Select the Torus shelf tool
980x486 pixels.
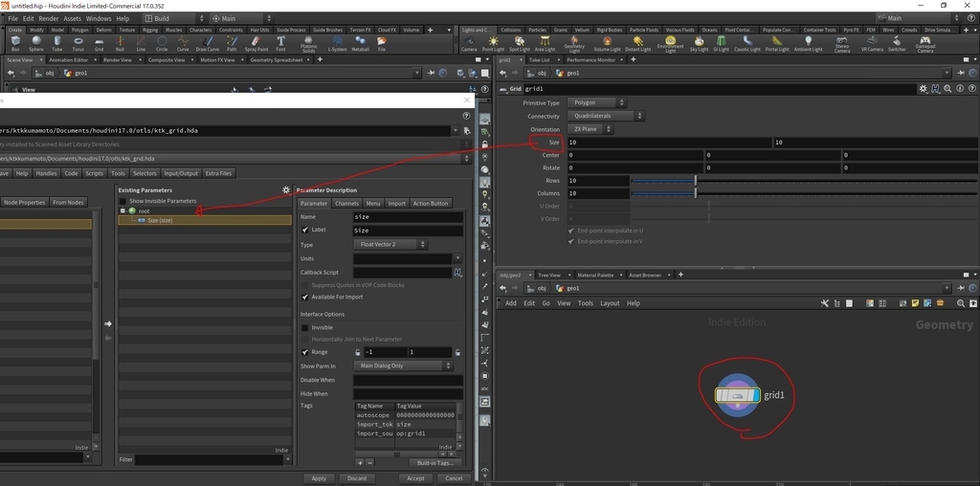click(78, 43)
